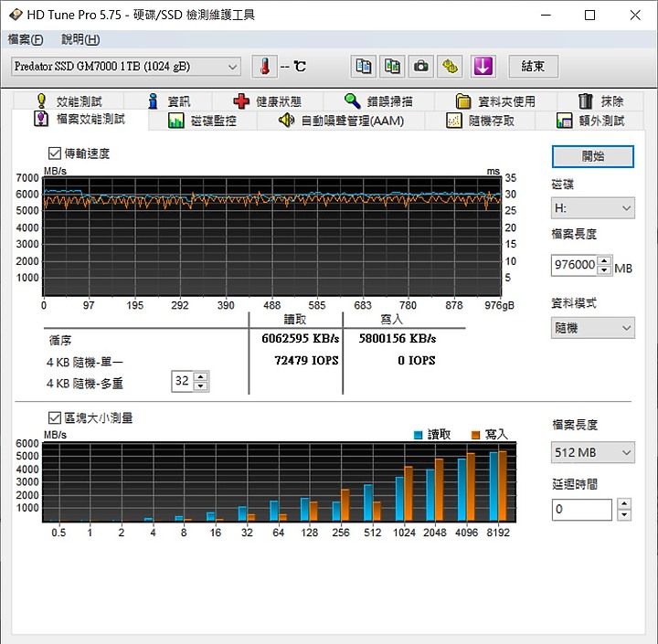Click the blue 讀取 legend swatch
Viewport: 658px width, 644px height.
point(418,435)
